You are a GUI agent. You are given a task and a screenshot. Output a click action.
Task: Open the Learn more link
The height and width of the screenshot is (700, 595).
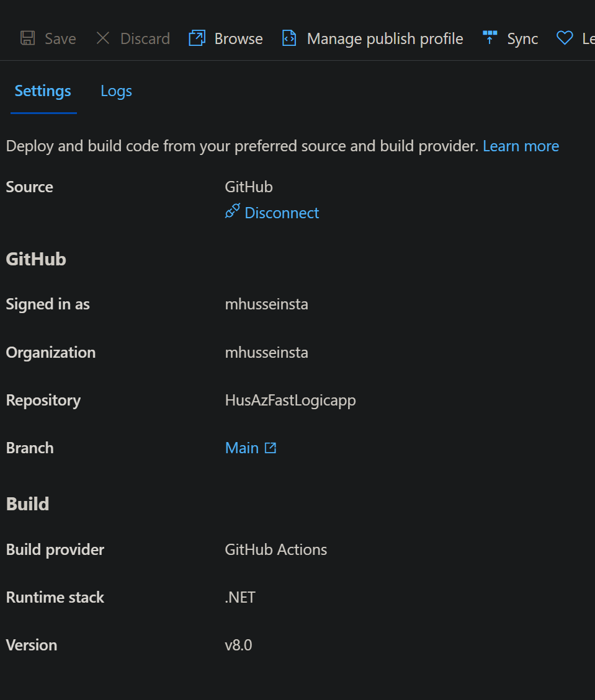tap(521, 146)
